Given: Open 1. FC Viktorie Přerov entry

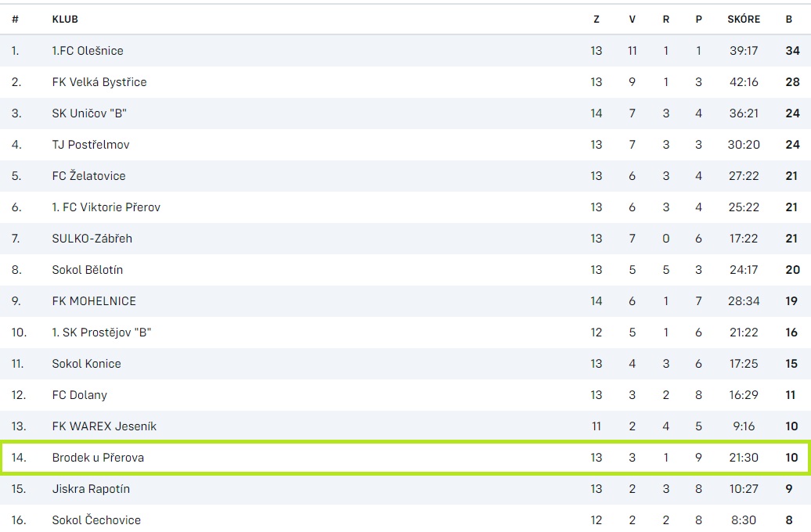Looking at the screenshot, I should 106,207.
